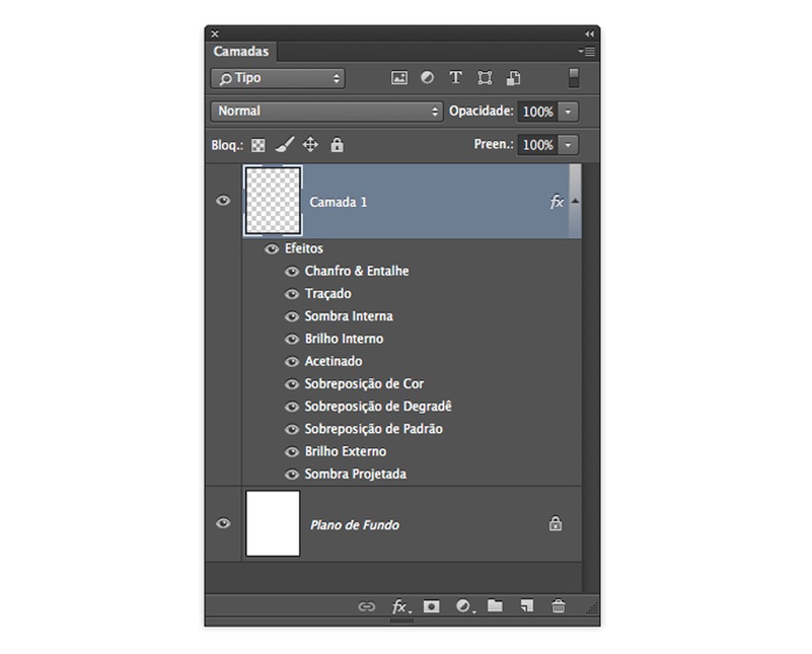Viewport: 812px width, 654px height.
Task: Click the Acetinado effect name
Action: [x=333, y=361]
